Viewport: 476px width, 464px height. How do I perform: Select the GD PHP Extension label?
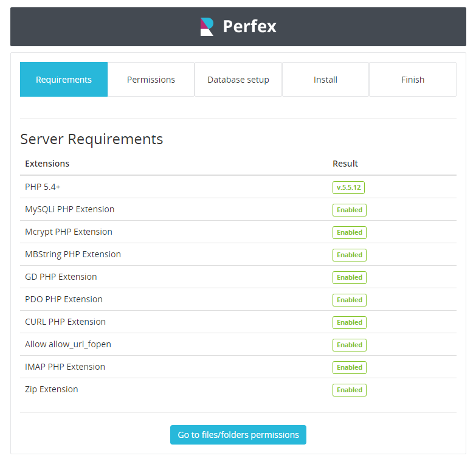point(61,277)
